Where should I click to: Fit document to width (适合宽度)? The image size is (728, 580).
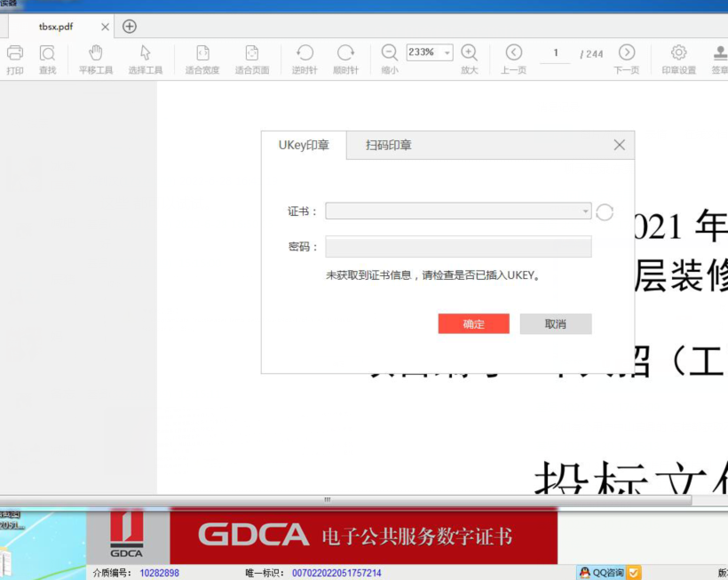(x=202, y=54)
